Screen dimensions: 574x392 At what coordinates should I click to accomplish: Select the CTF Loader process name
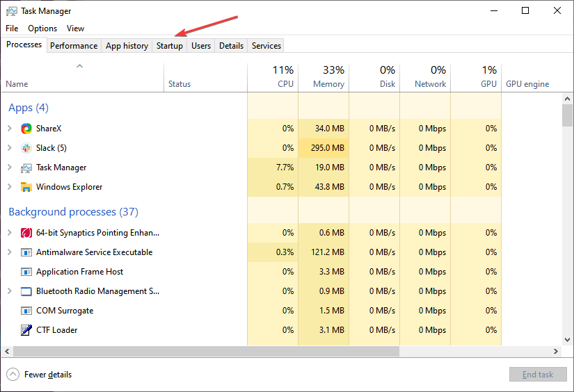pyautogui.click(x=57, y=330)
